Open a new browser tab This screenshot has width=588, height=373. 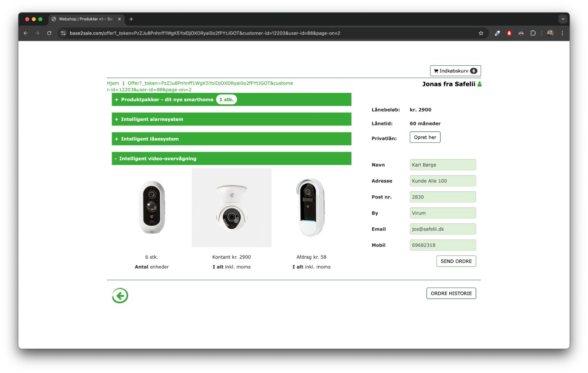(x=131, y=19)
